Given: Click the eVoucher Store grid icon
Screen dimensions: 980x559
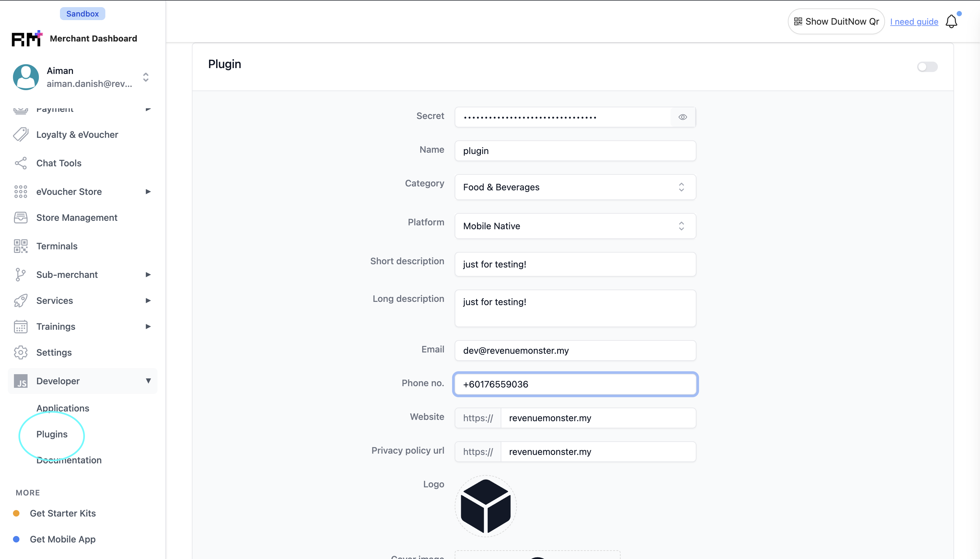Looking at the screenshot, I should (x=21, y=192).
